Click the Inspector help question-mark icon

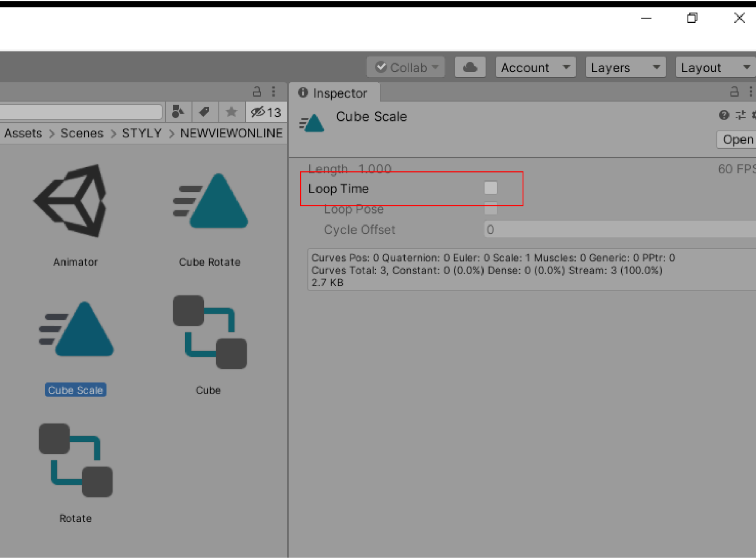click(x=724, y=115)
